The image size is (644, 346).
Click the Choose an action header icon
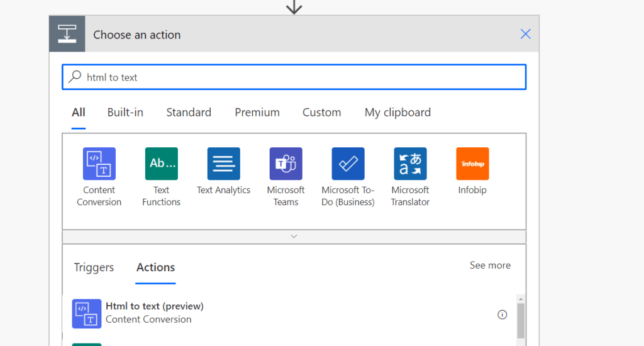point(67,34)
